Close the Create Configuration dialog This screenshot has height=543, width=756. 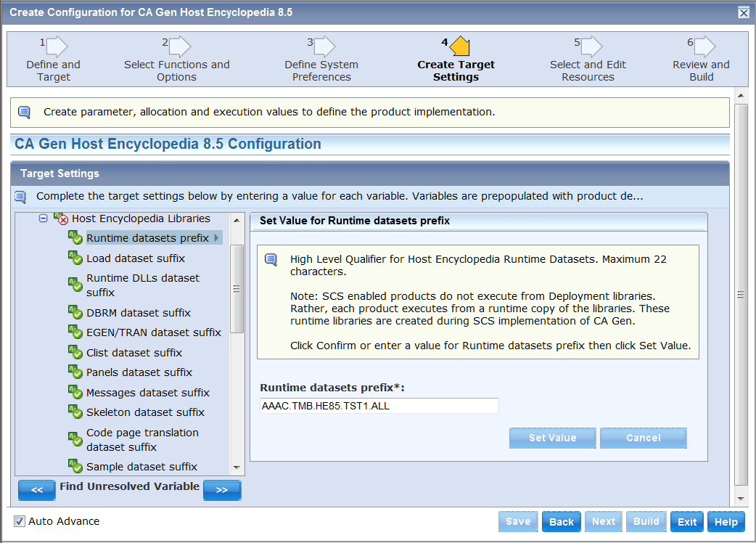744,12
